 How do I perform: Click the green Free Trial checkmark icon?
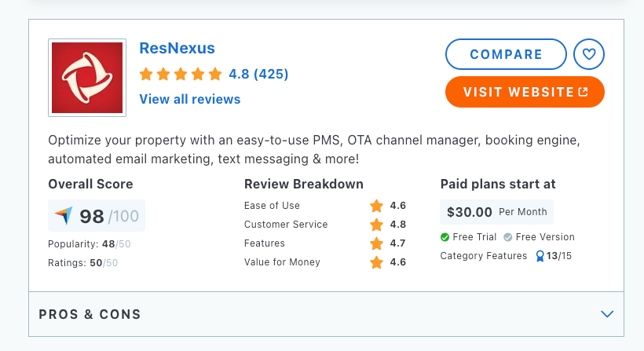click(445, 237)
